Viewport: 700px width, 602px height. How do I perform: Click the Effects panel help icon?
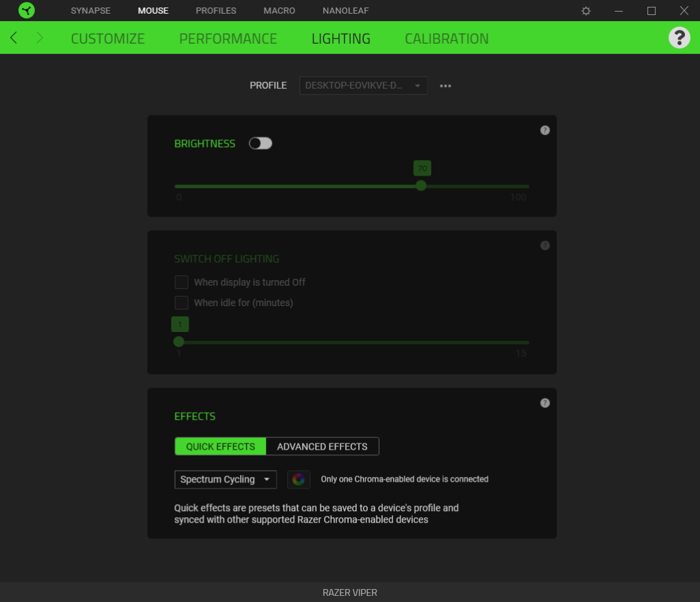click(545, 403)
